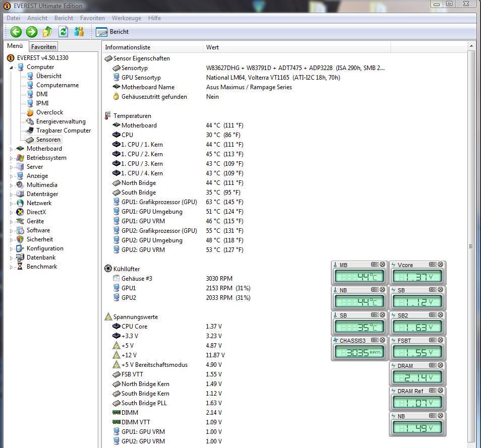Open the Bericht report button
The width and height of the screenshot is (481, 448).
(x=112, y=32)
